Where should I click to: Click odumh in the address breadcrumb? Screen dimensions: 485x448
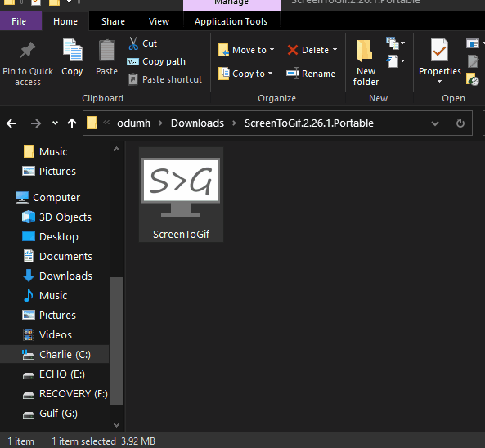tap(133, 123)
